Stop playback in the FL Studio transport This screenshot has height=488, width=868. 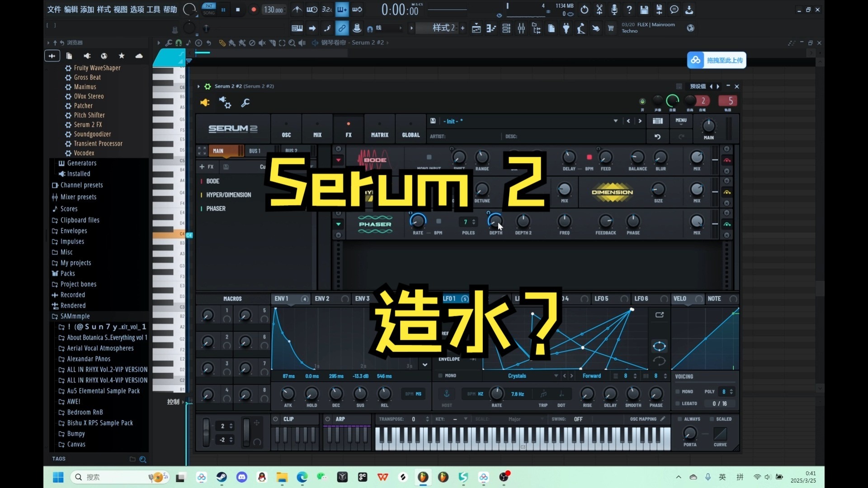[x=238, y=9]
